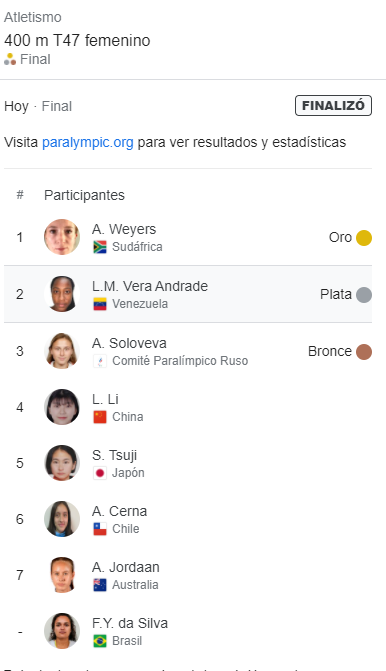This screenshot has height=671, width=386.
Task: Click the Chile flag icon
Action: (x=100, y=529)
